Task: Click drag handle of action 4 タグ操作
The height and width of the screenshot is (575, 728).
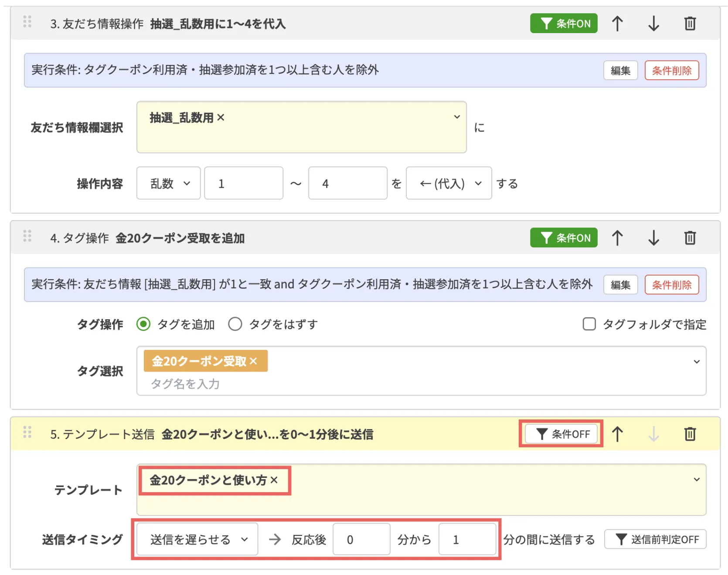Action: (x=27, y=236)
